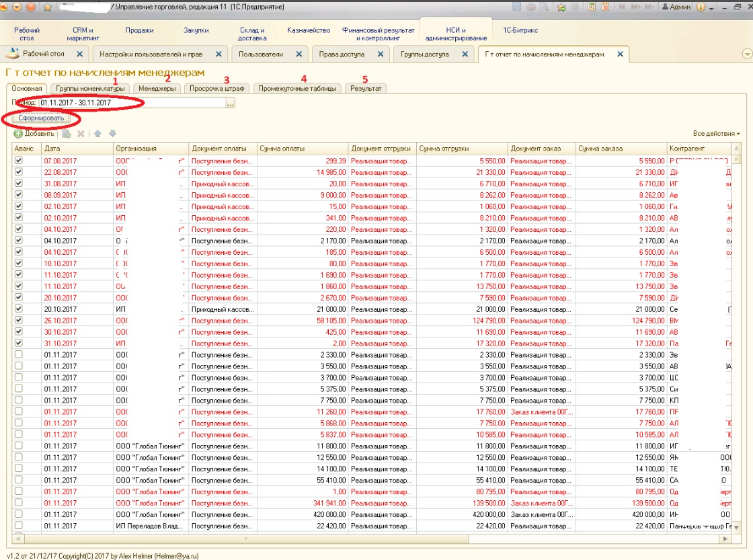
Task: Open period picker with ellipsis button
Action: tap(231, 103)
